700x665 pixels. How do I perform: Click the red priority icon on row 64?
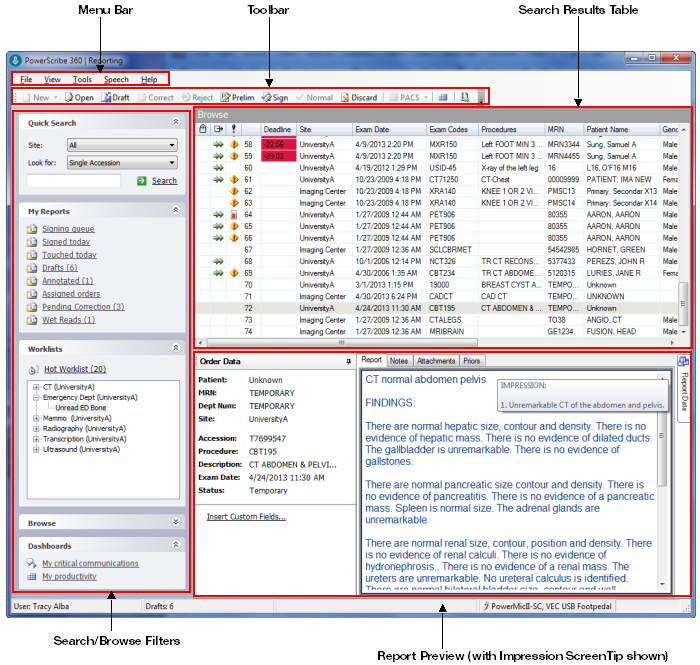233,215
